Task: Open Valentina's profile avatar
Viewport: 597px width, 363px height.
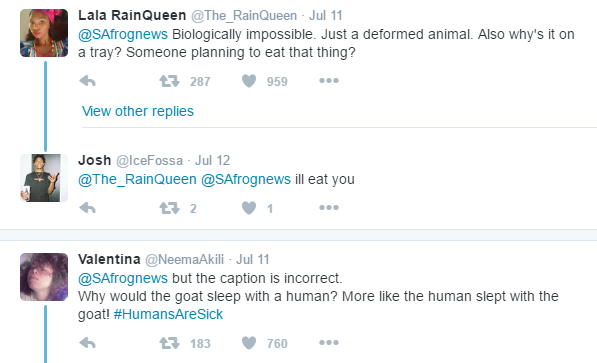Action: click(44, 277)
